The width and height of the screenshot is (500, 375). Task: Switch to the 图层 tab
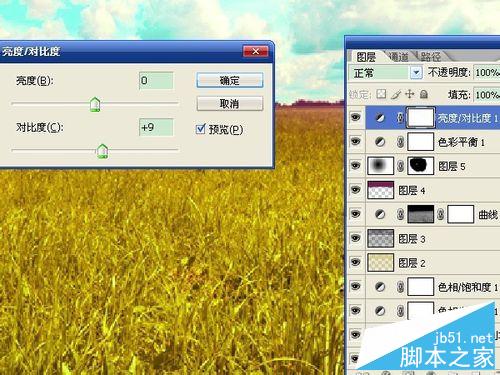tap(366, 57)
